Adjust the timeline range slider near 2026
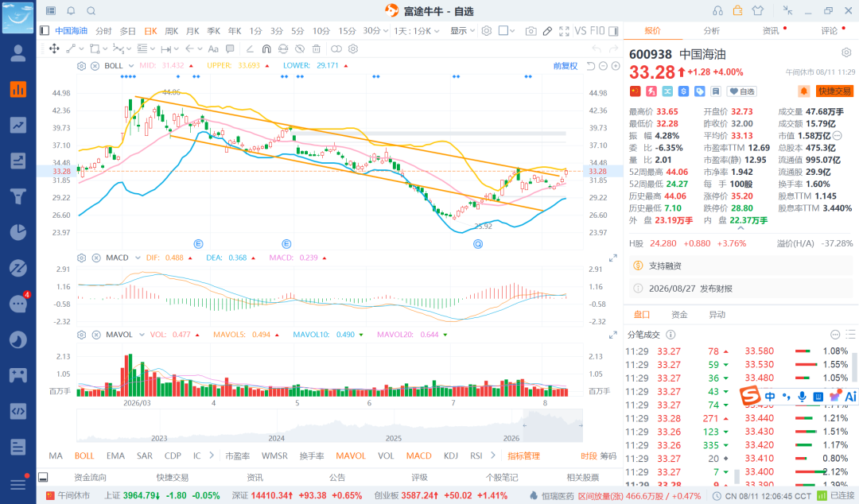 tap(525, 425)
